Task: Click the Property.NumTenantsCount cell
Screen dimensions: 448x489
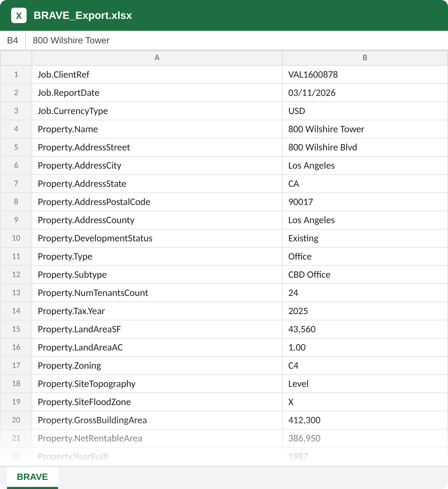Action: tap(157, 293)
